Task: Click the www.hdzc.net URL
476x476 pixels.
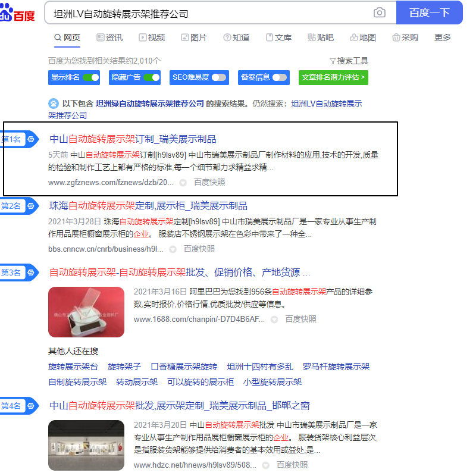Action: pyautogui.click(x=195, y=465)
